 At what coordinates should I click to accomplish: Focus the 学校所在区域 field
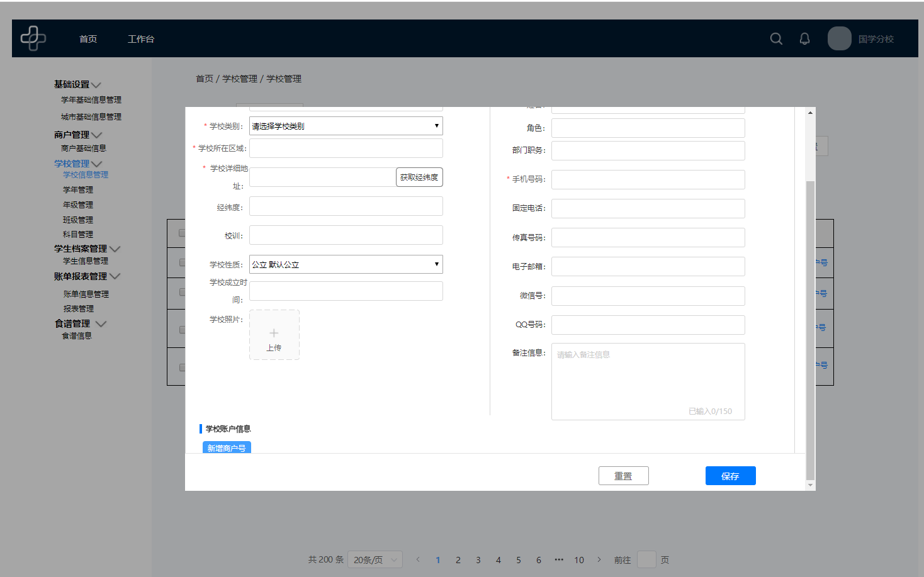pos(346,148)
